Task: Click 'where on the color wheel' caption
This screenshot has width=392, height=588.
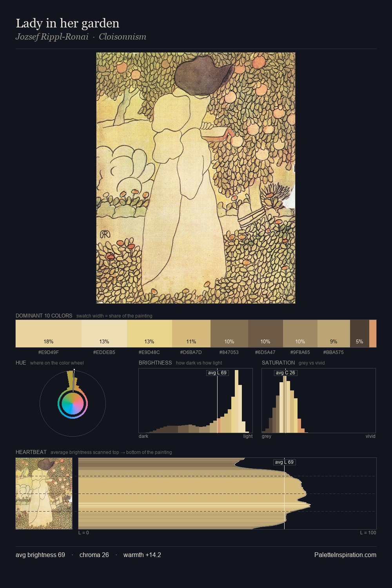Action: pos(57,363)
